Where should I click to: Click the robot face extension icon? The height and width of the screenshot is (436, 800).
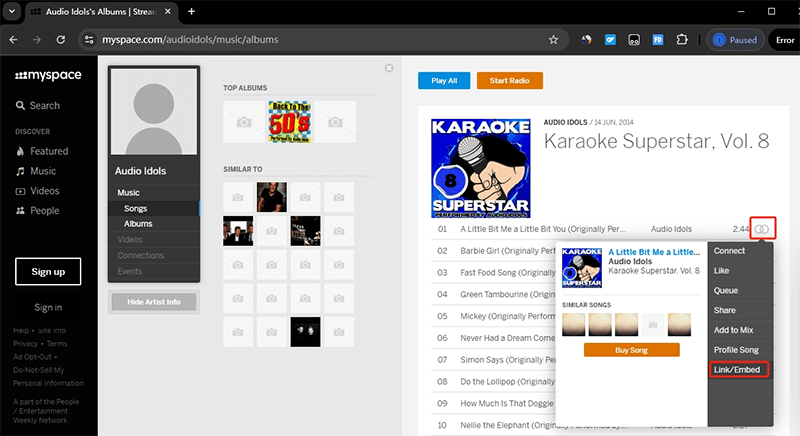(x=634, y=40)
